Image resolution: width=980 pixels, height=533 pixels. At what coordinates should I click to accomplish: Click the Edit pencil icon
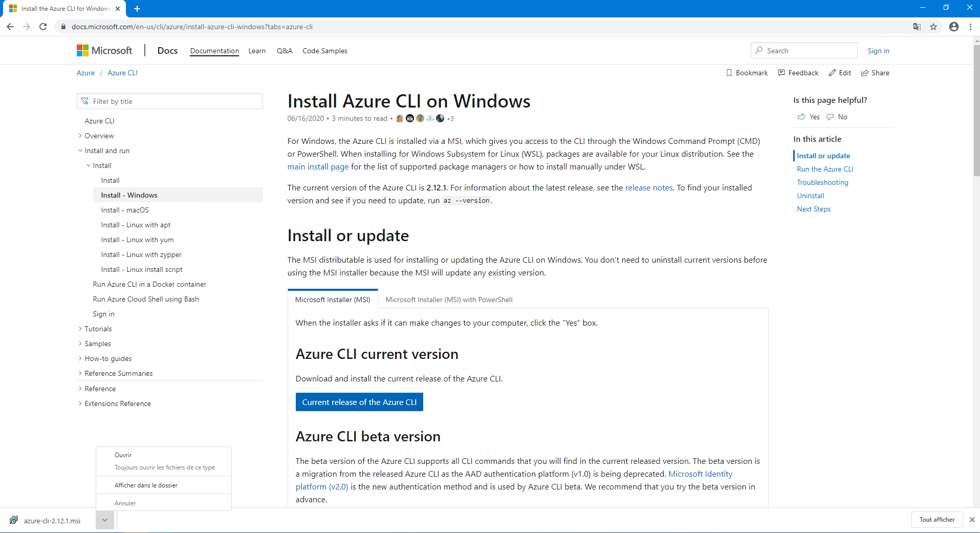tap(833, 73)
